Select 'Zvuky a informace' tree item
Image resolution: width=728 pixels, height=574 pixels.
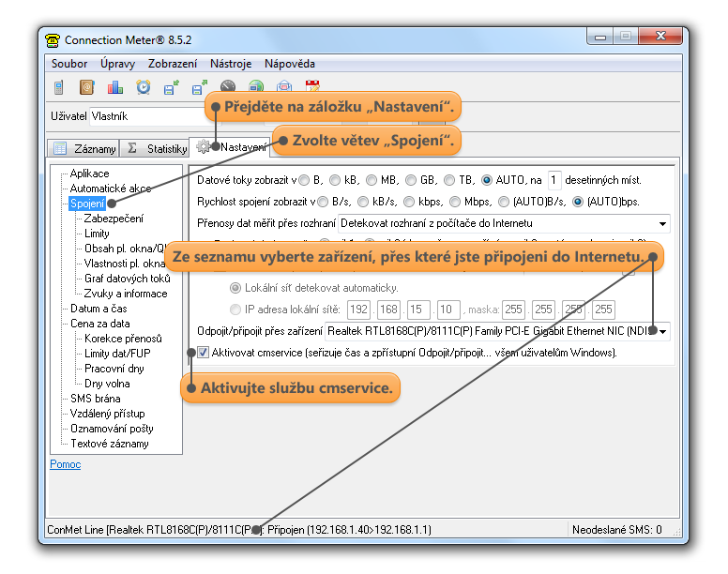coord(126,294)
